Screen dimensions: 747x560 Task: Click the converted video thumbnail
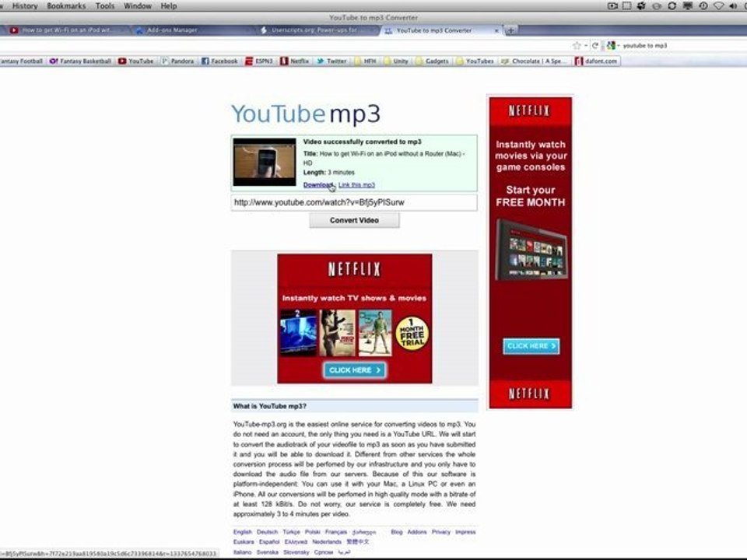265,162
